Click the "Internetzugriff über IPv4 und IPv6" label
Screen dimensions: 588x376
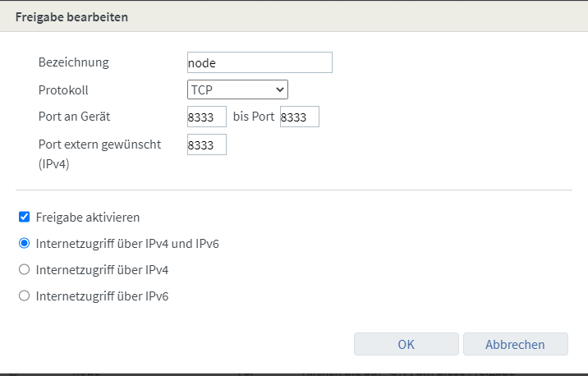point(127,243)
